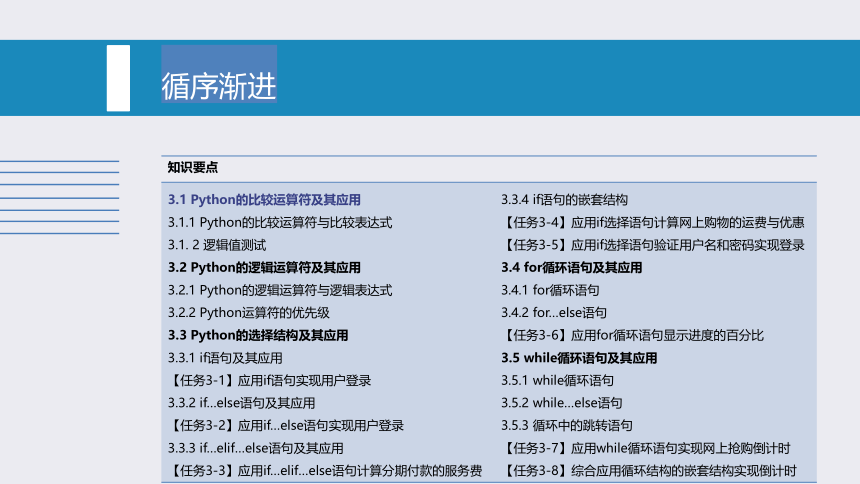860x484 pixels.
Task: Click 任务3-4 计算网上购物的运费与优惠
Action: click(653, 222)
